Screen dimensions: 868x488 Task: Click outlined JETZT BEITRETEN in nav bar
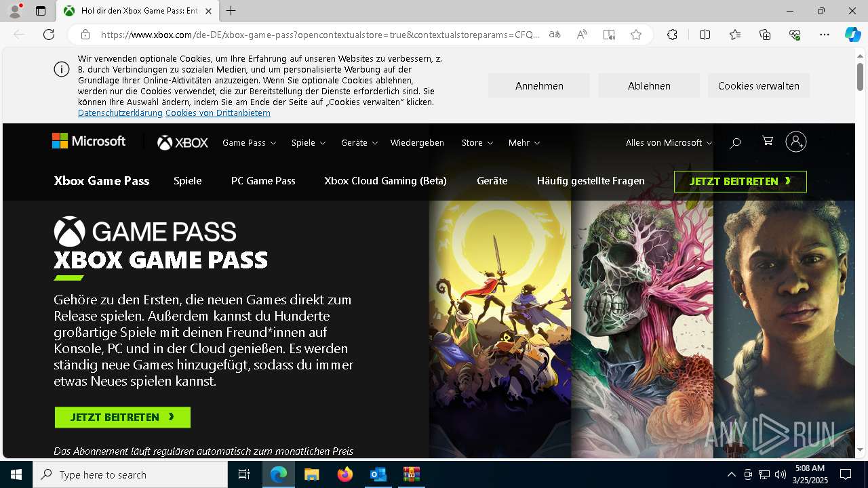tap(741, 182)
